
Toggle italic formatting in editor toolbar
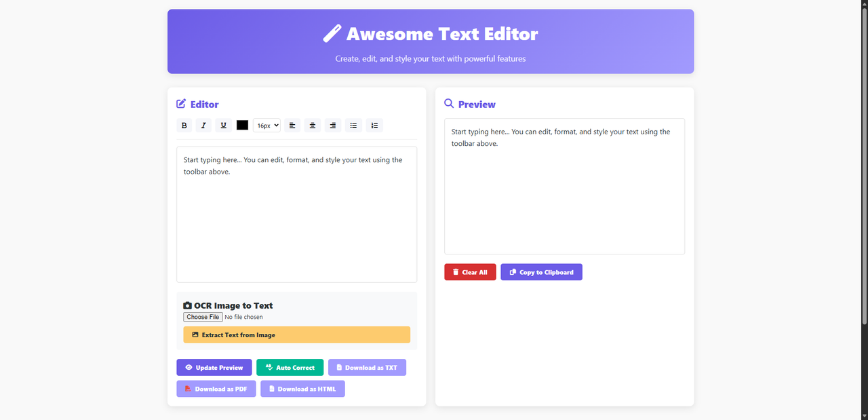click(x=203, y=126)
